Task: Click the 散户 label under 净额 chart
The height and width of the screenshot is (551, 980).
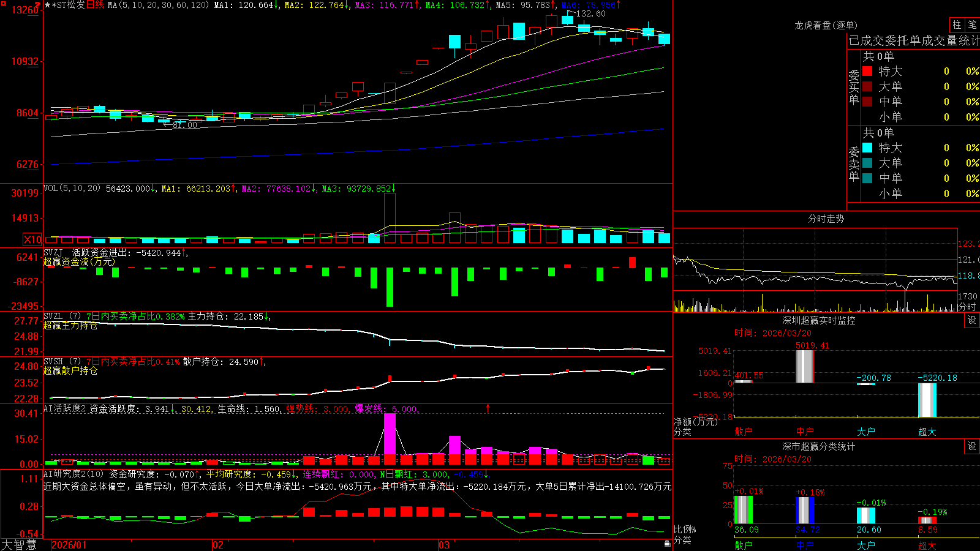Action: (x=744, y=432)
